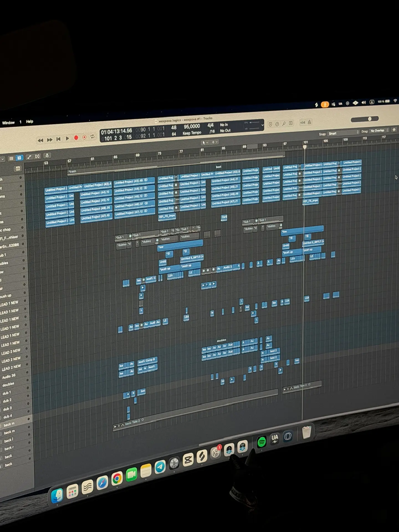Open FaceTime from the Dock
Image resolution: width=399 pixels, height=532 pixels.
pos(132,475)
